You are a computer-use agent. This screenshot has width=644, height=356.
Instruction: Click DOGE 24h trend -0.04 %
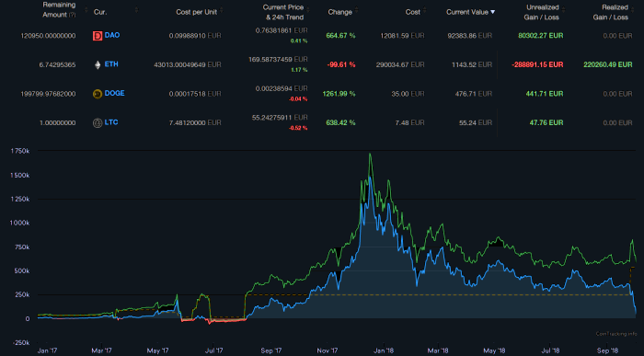coord(298,99)
